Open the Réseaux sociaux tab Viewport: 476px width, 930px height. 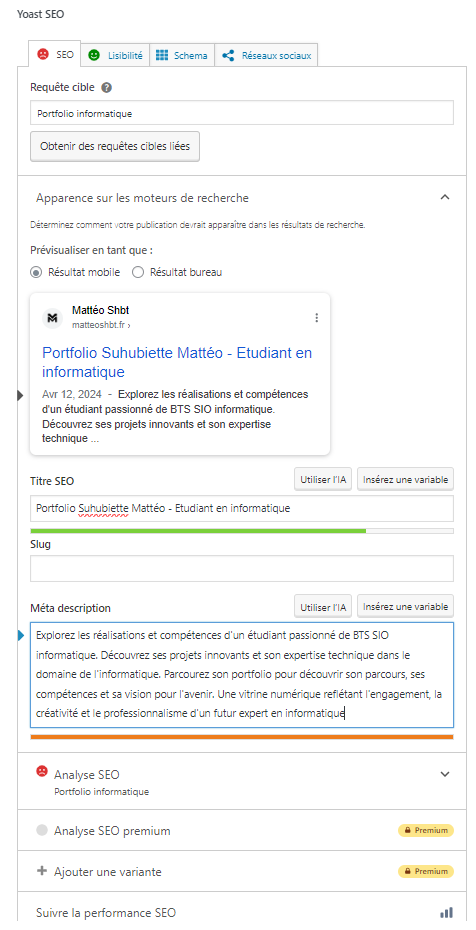[266, 55]
